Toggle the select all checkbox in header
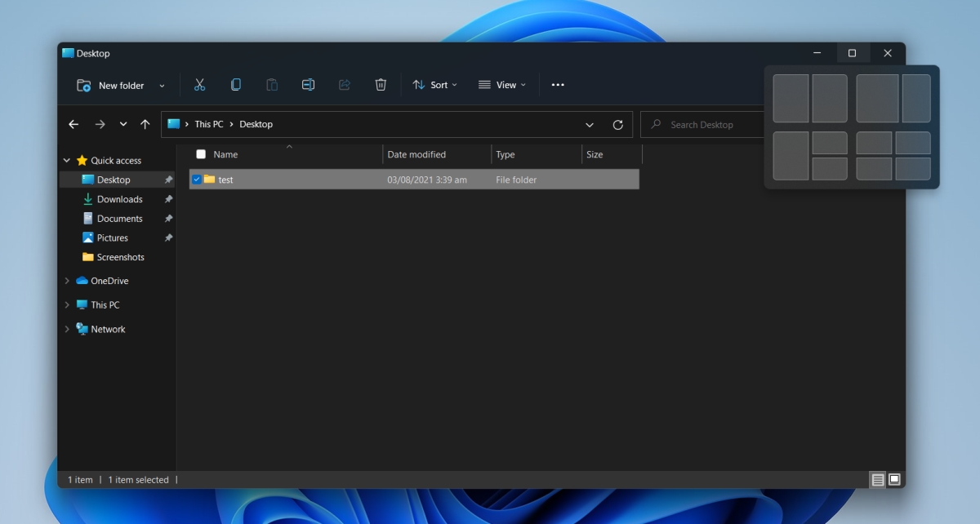The width and height of the screenshot is (980, 524). [x=201, y=154]
